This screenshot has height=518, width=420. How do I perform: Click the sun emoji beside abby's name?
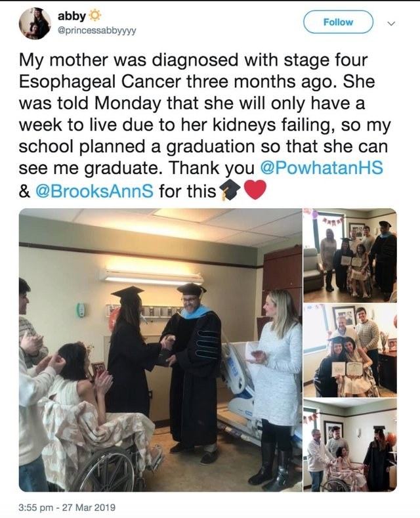click(94, 15)
